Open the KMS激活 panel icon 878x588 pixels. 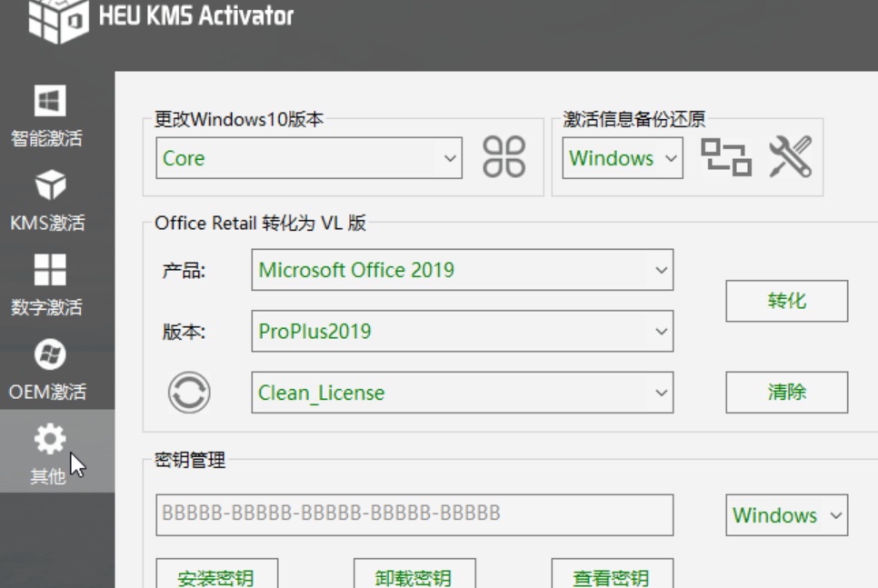[50, 185]
